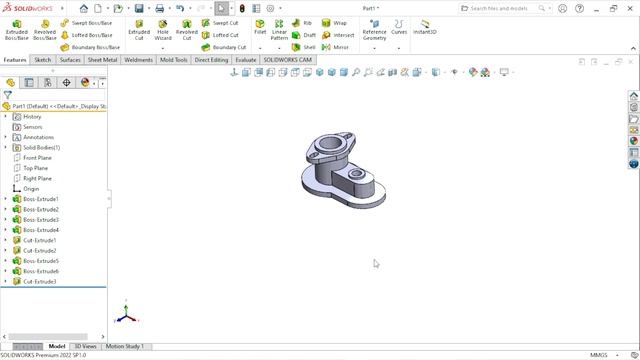
Task: Select the Revolved Boss/Base tool
Action: (x=44, y=30)
